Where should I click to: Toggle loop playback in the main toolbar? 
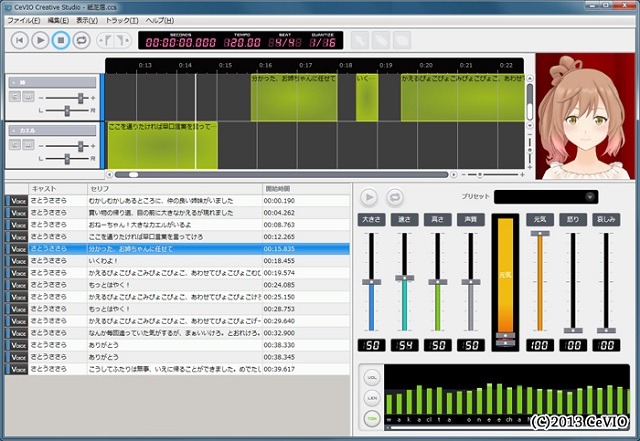coord(80,40)
